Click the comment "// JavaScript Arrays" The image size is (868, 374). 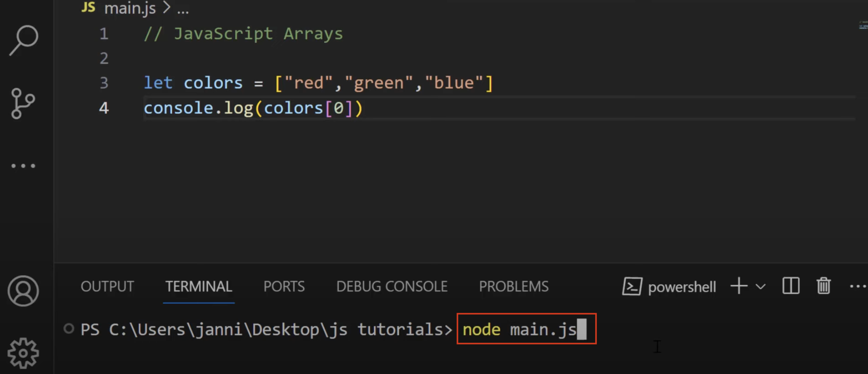[x=243, y=34]
